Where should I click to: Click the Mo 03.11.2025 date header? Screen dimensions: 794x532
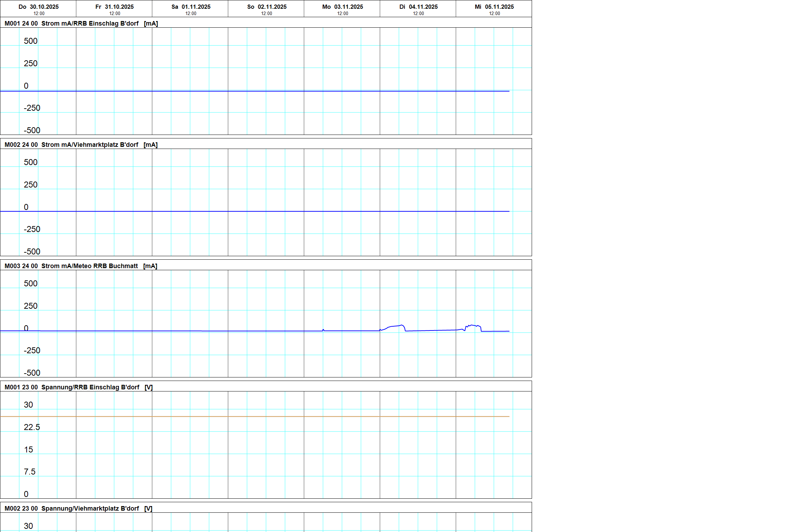pos(342,7)
